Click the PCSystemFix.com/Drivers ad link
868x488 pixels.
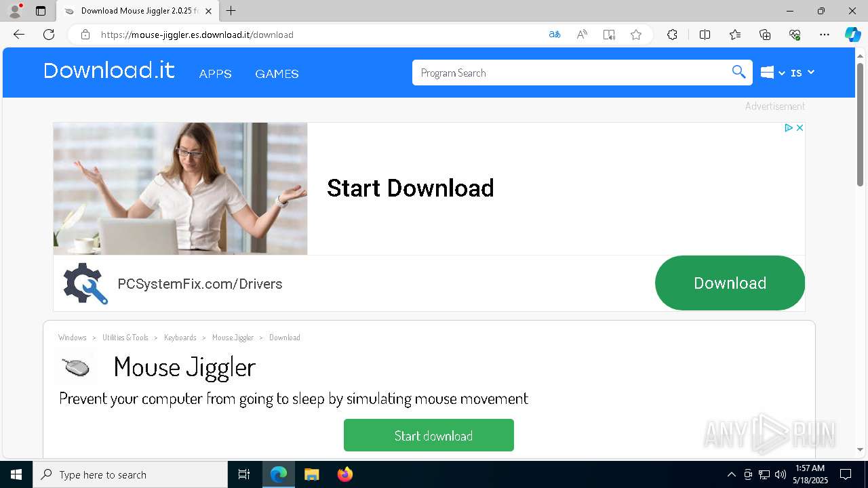(x=200, y=284)
